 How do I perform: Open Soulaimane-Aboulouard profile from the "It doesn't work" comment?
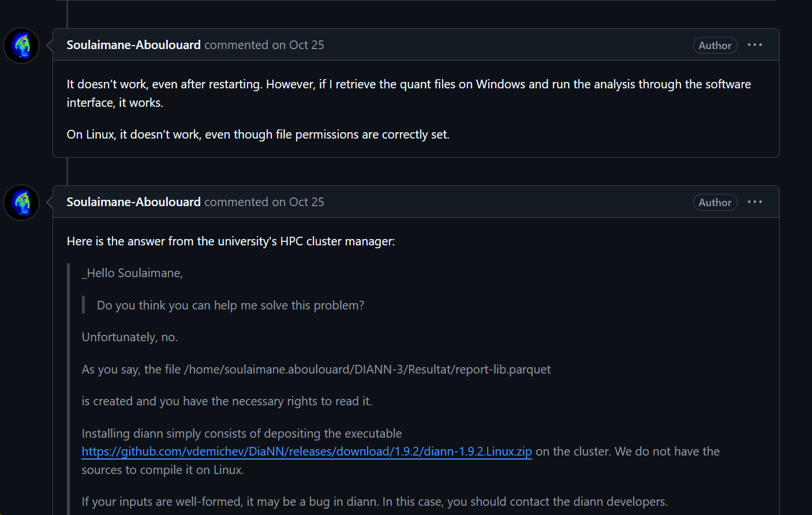coord(133,45)
